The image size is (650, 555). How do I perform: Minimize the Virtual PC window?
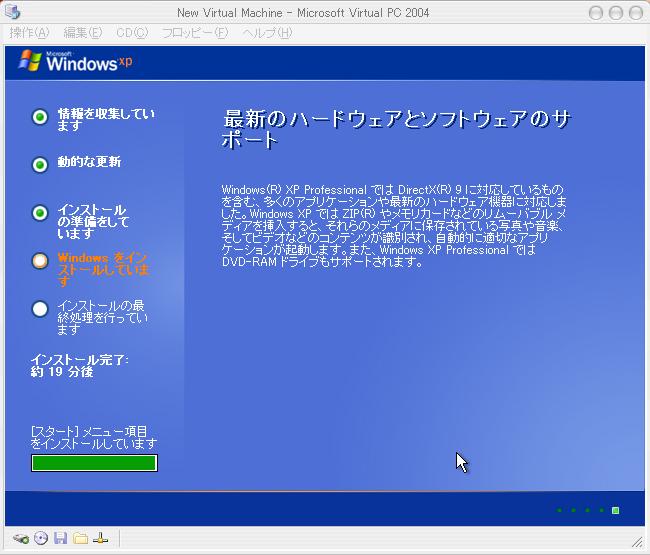pyautogui.click(x=596, y=13)
